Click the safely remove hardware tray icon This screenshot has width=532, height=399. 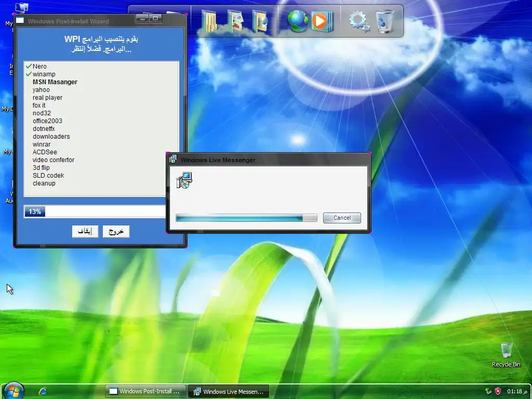[488, 391]
